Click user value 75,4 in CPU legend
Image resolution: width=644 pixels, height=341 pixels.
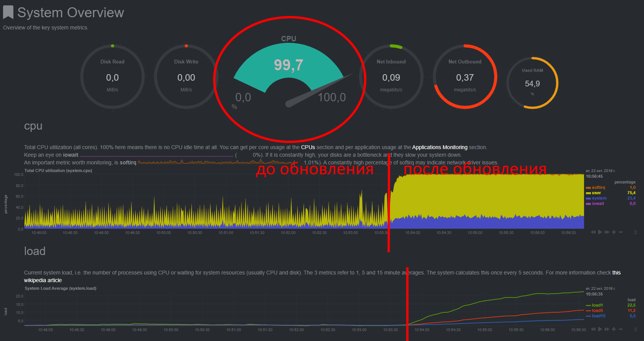tap(631, 193)
